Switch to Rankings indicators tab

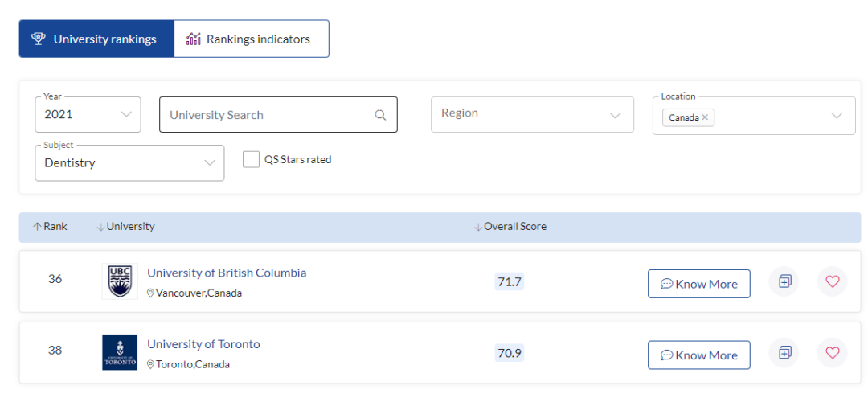click(251, 39)
